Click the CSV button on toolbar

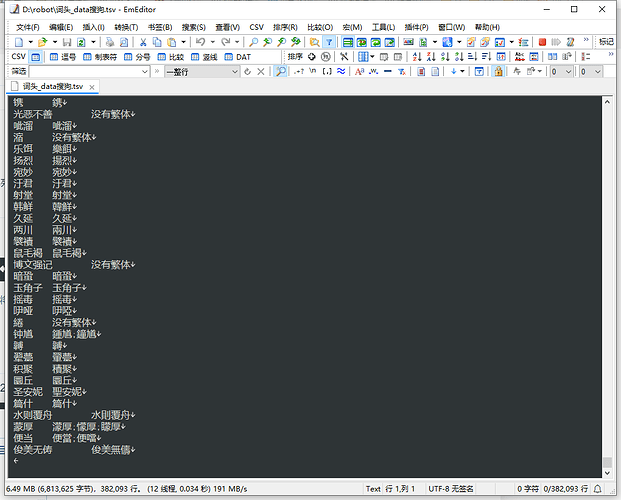(x=18, y=57)
